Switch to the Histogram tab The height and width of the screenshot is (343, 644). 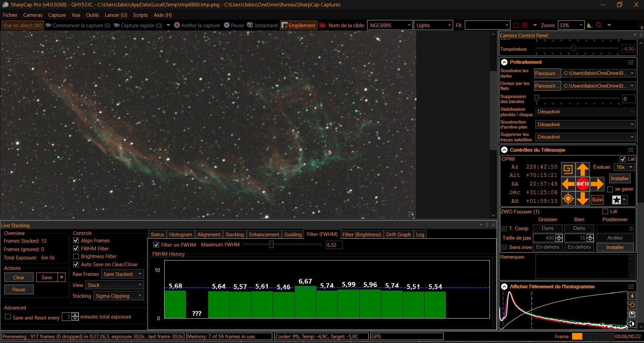point(181,235)
